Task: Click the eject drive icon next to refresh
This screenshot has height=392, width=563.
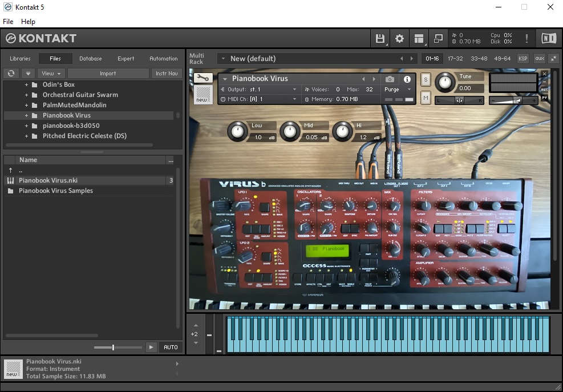Action: point(27,73)
